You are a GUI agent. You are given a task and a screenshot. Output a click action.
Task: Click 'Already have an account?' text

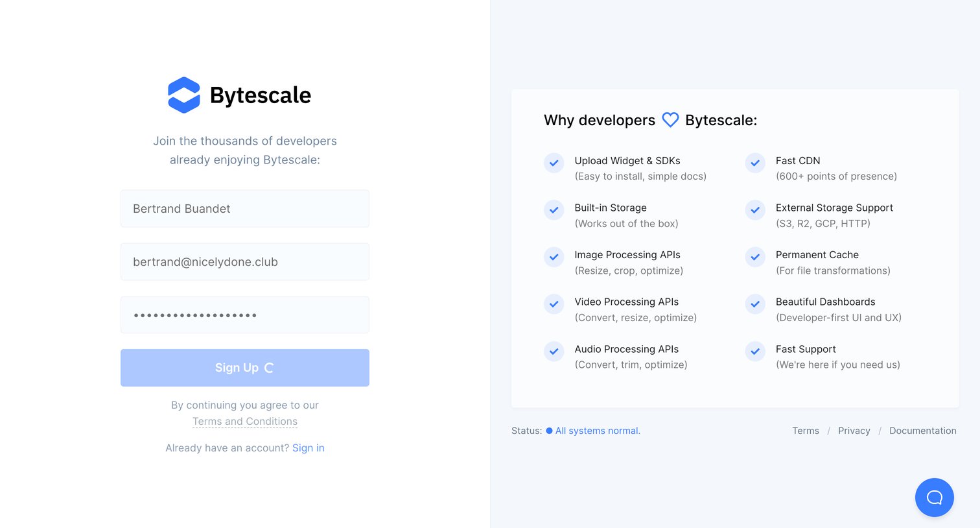tap(227, 448)
